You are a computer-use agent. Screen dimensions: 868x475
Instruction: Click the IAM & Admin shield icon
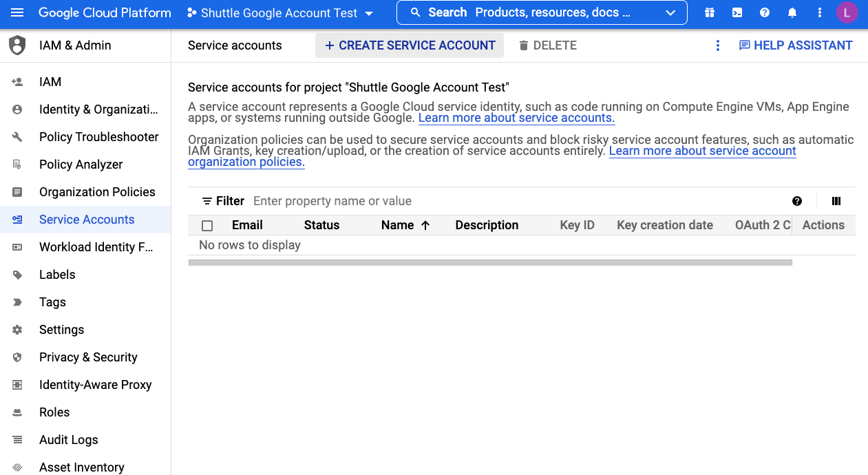(17, 45)
